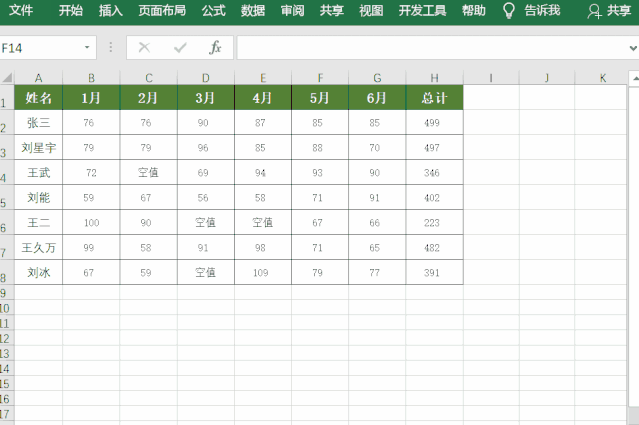Click the cancel X formula icon
Screen dimensions: 639x425
point(144,48)
